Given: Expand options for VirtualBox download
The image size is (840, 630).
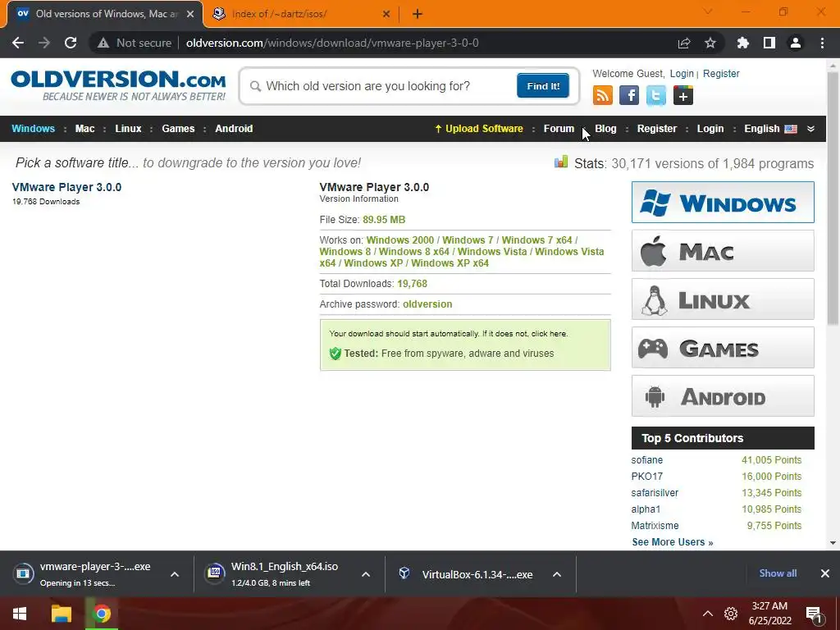Looking at the screenshot, I should point(557,573).
